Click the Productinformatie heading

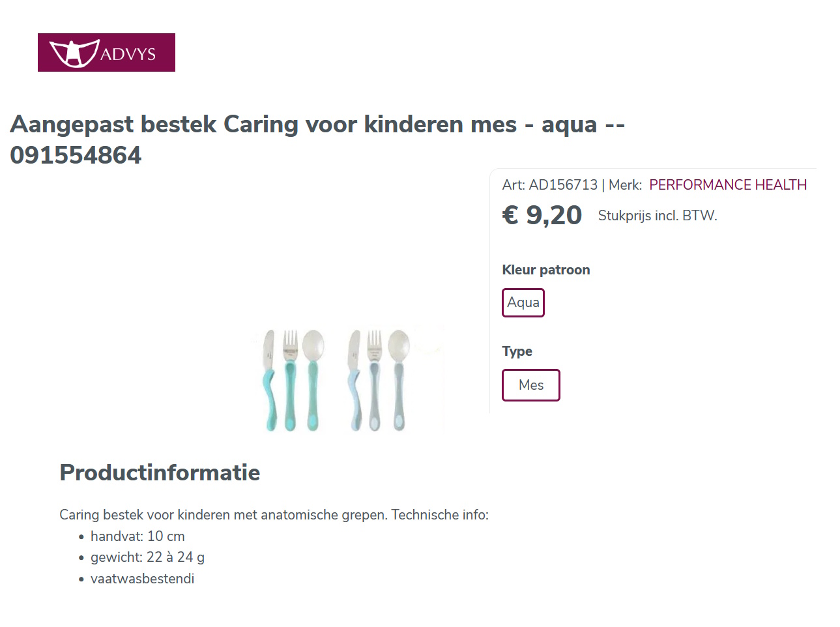click(x=159, y=473)
